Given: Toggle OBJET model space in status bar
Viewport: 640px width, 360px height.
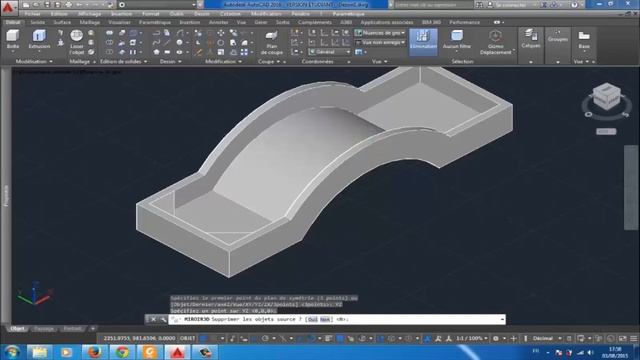Looking at the screenshot, I should (187, 338).
